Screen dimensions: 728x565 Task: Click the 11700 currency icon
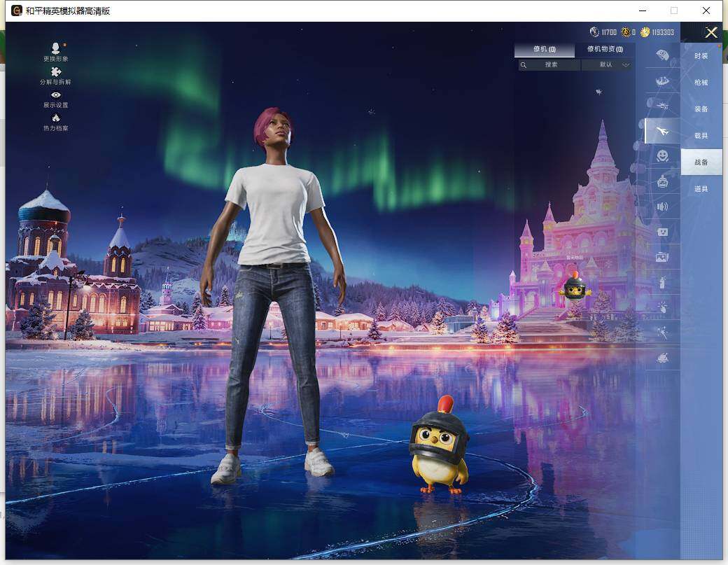[x=594, y=32]
